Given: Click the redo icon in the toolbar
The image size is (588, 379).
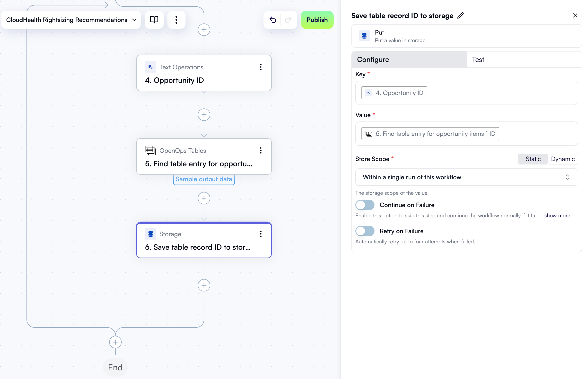Looking at the screenshot, I should [288, 20].
